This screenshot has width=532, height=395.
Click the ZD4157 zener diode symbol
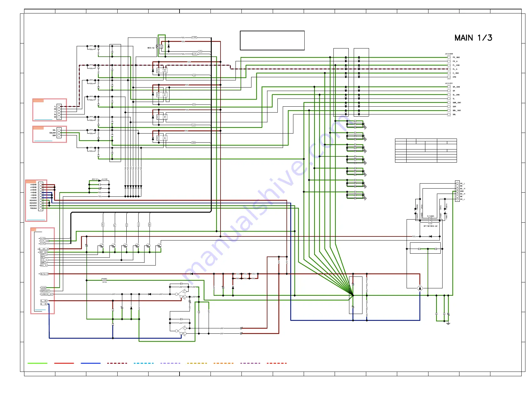click(x=100, y=181)
